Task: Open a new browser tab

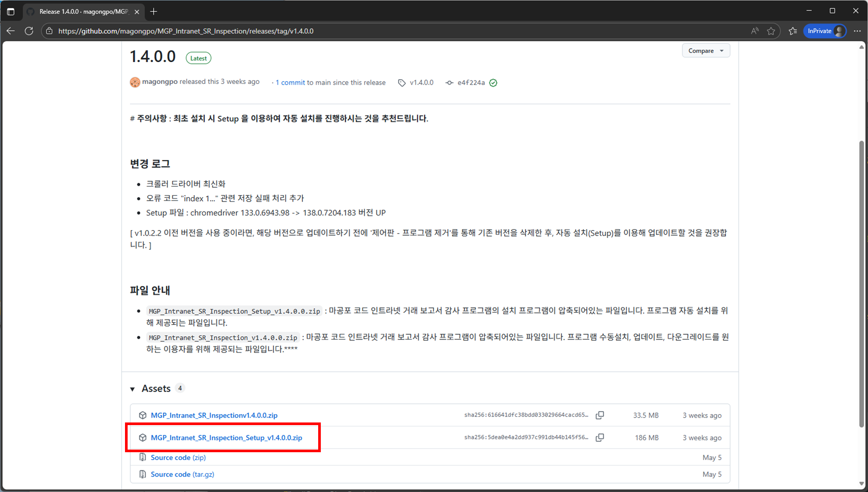Action: click(153, 12)
